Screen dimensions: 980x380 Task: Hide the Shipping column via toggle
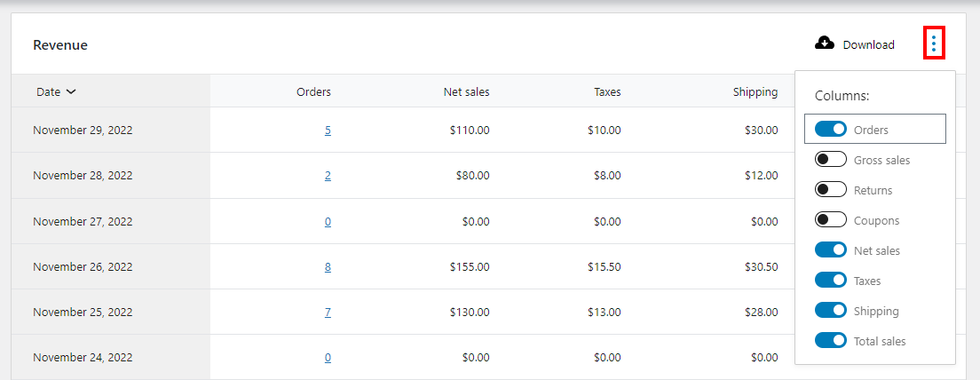(x=831, y=311)
